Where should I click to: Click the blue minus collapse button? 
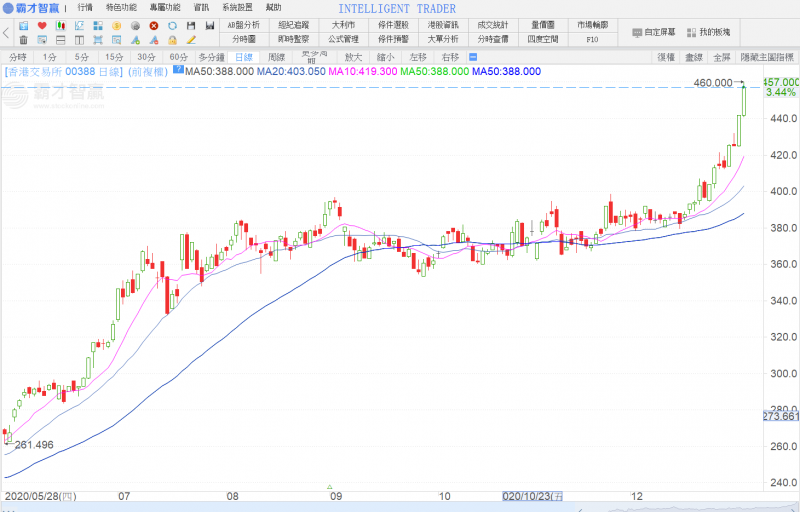tap(178, 71)
